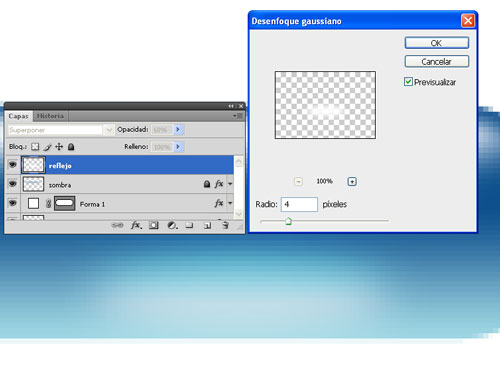
Task: Add a layer mask from panel footer
Action: pyautogui.click(x=154, y=225)
